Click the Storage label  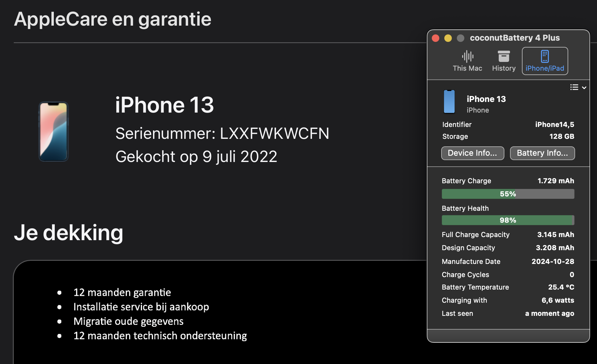[455, 136]
